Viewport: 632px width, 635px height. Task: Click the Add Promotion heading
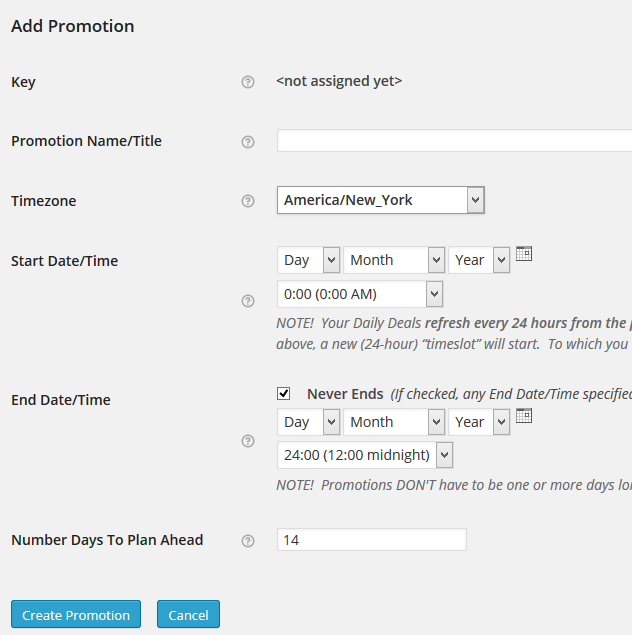[72, 26]
